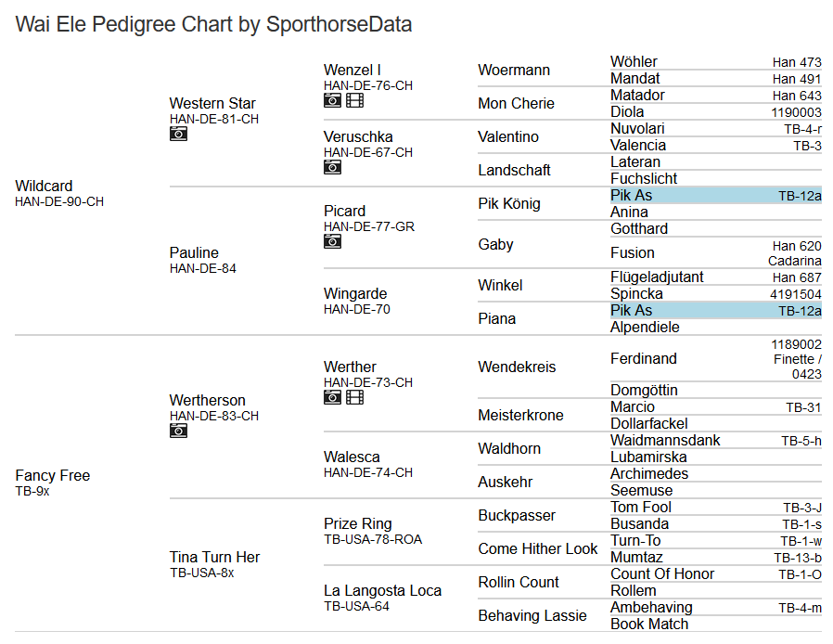The width and height of the screenshot is (833, 644).
Task: Open the video film icon under Wenzel I
Action: tap(354, 100)
